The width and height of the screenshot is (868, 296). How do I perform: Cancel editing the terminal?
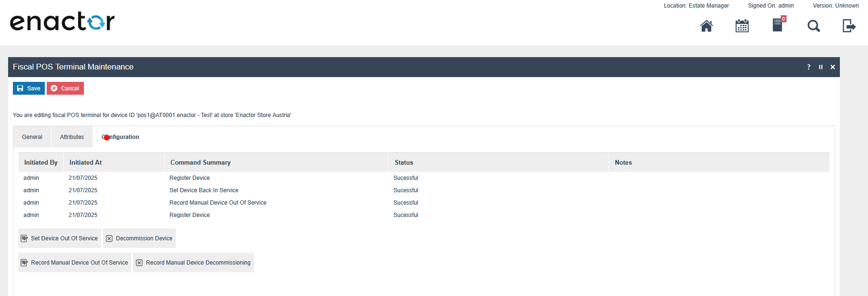[x=65, y=89]
